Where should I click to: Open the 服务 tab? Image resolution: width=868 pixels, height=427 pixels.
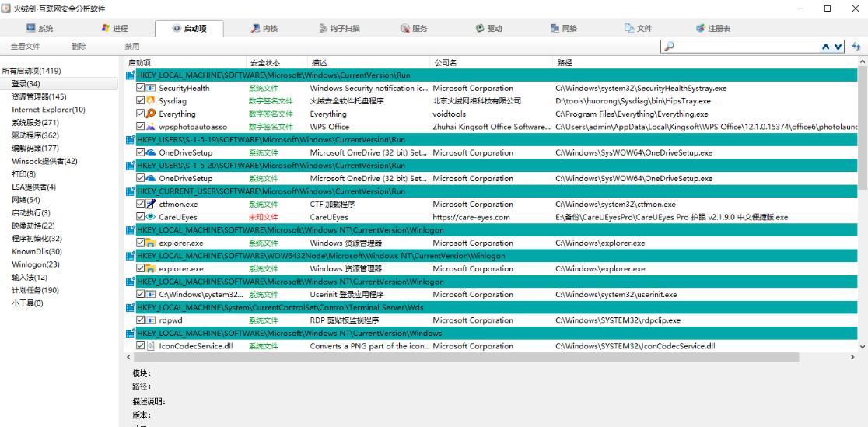point(414,29)
